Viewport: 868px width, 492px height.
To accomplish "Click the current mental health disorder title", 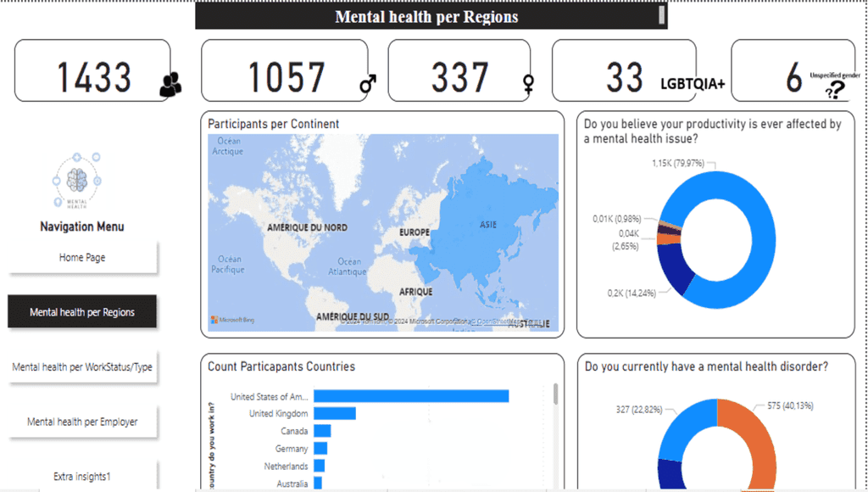I will point(706,366).
